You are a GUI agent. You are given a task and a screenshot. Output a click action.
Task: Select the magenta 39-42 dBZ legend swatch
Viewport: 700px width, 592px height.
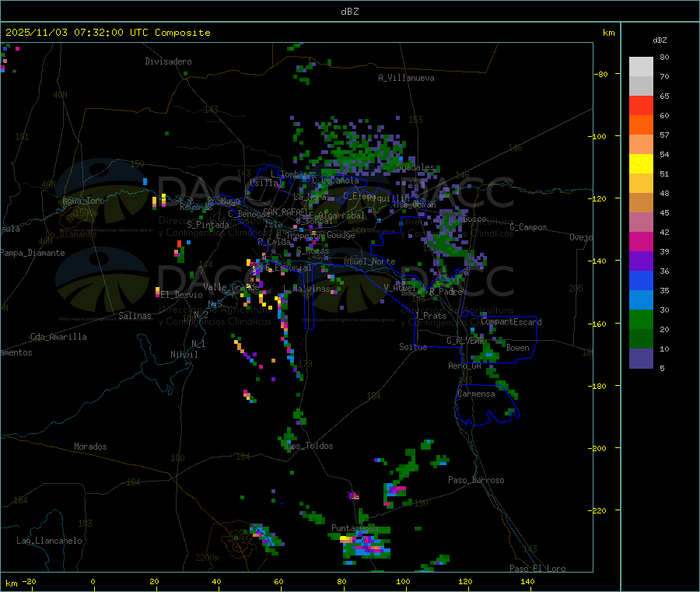coord(641,241)
